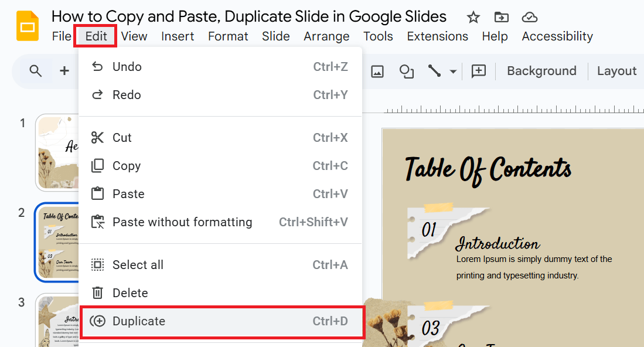Select the Insert image icon
Screen dimensions: 644x347
[377, 70]
